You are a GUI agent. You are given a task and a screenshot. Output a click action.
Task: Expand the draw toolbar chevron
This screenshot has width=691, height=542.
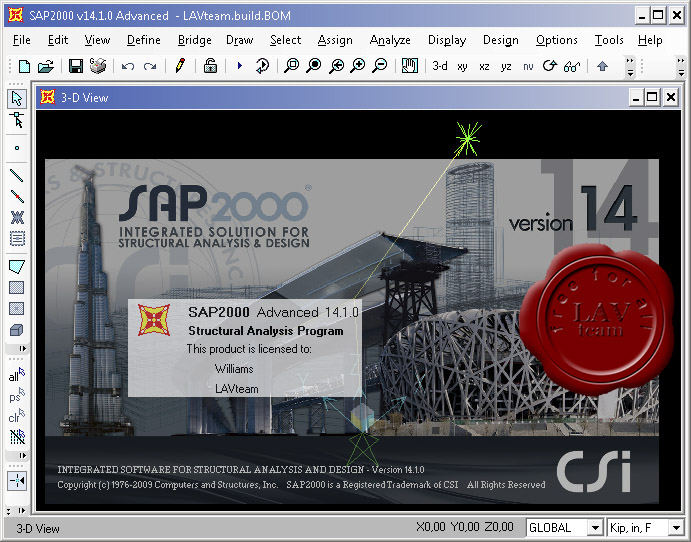click(x=23, y=349)
